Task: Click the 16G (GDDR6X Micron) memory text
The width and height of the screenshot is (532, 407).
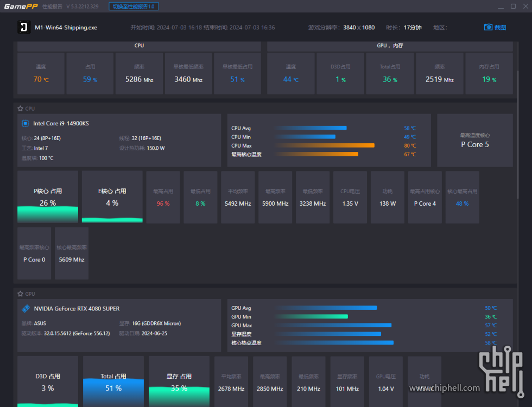Action: (x=156, y=323)
